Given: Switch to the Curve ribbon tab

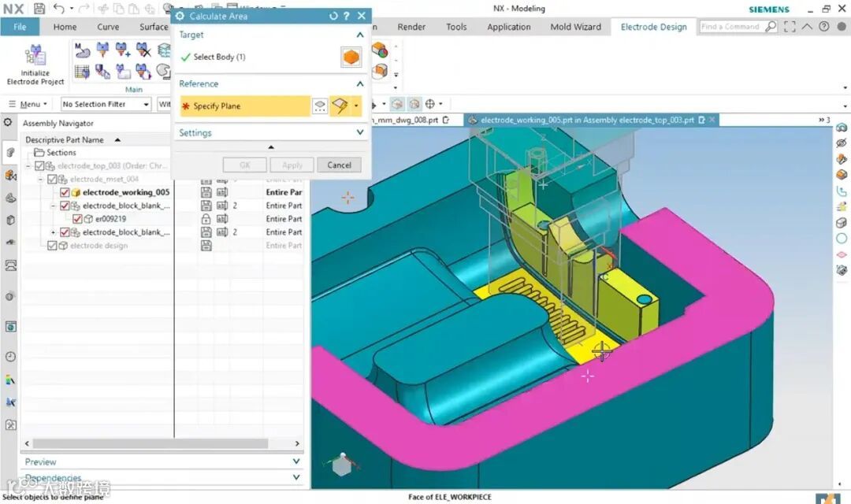Looking at the screenshot, I should (x=108, y=27).
